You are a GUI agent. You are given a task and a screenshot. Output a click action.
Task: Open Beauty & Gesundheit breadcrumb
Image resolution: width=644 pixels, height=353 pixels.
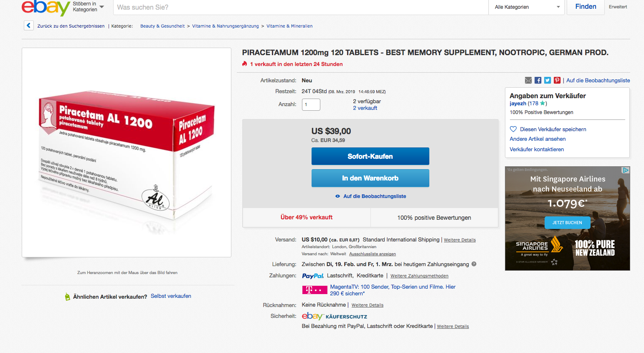click(162, 26)
